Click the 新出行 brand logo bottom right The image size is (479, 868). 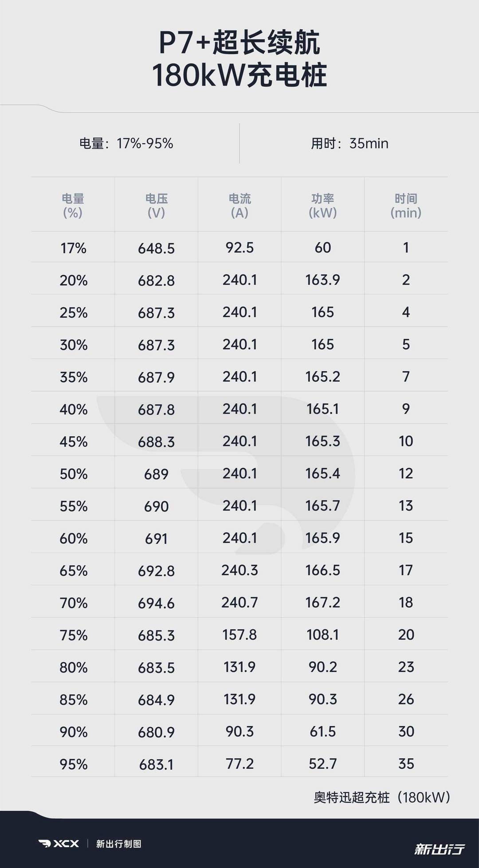coord(439,848)
